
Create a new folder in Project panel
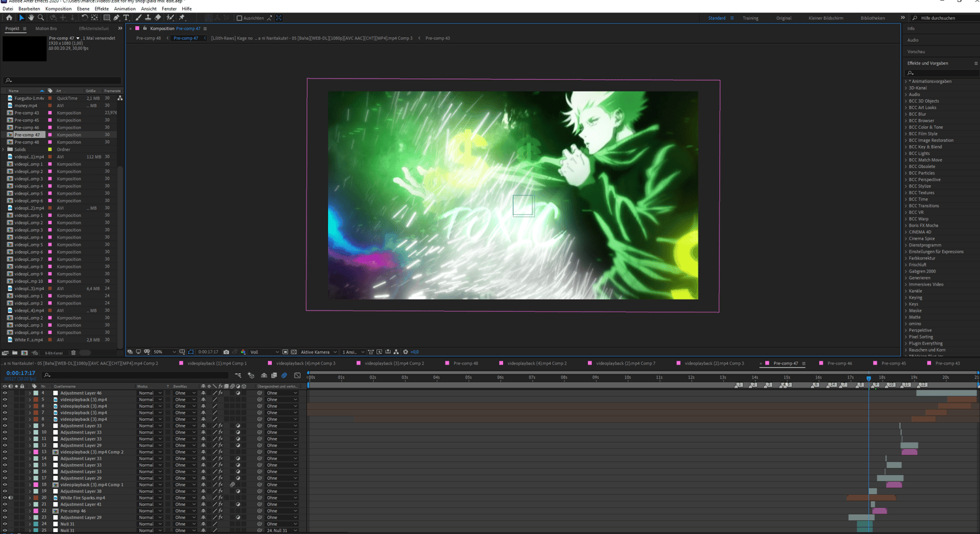[x=14, y=353]
